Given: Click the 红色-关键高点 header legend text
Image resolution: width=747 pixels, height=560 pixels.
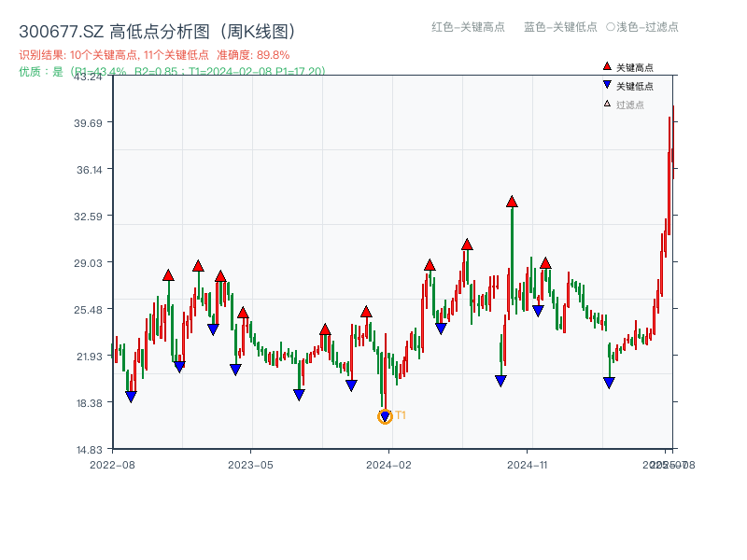Looking at the screenshot, I should (x=468, y=27).
